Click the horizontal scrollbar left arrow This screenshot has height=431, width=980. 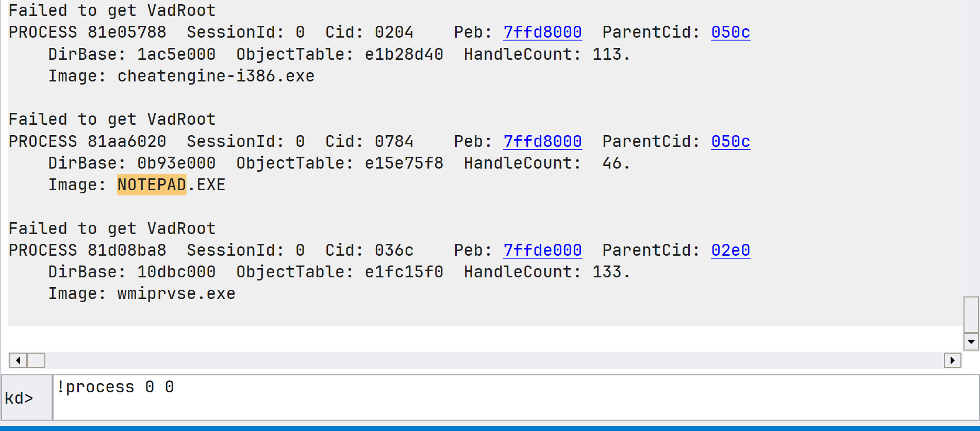[x=18, y=360]
